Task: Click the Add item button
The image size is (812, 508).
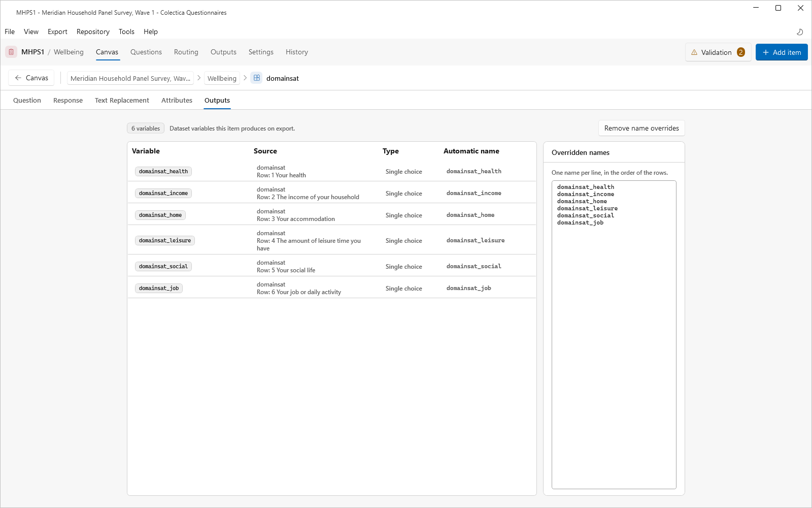Action: [782, 52]
